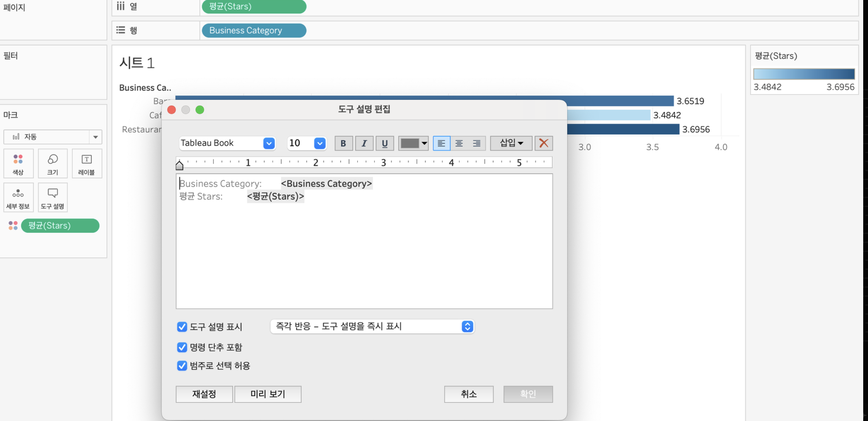Open the 레이블 (Label) marks card

point(87,164)
